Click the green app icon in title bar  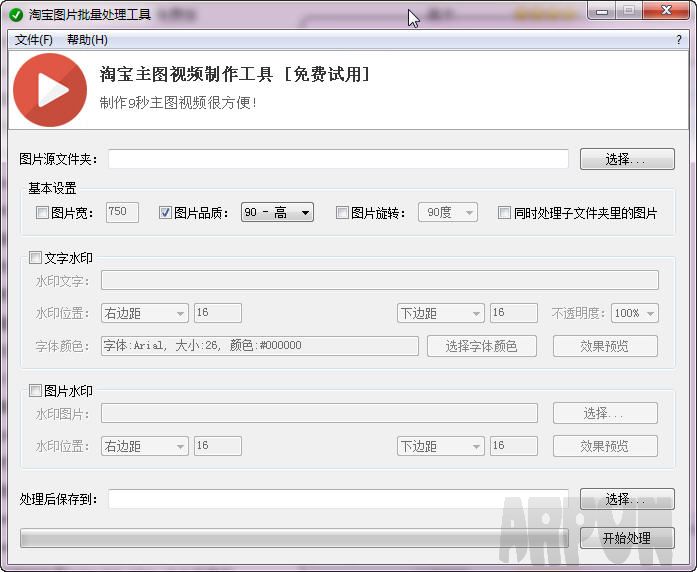[x=16, y=15]
